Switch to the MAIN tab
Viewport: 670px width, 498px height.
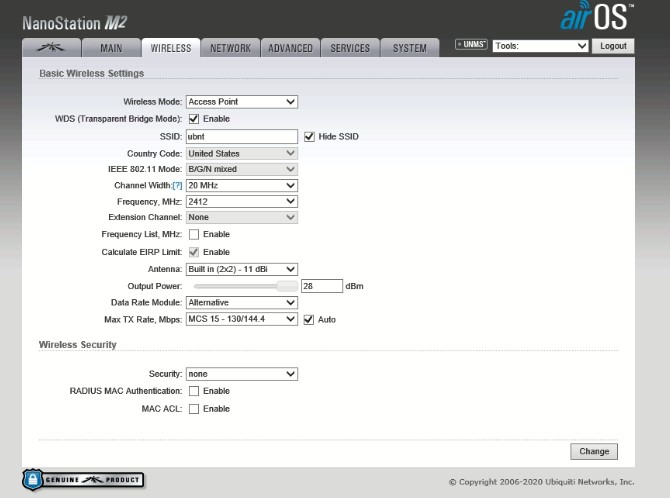(x=111, y=48)
